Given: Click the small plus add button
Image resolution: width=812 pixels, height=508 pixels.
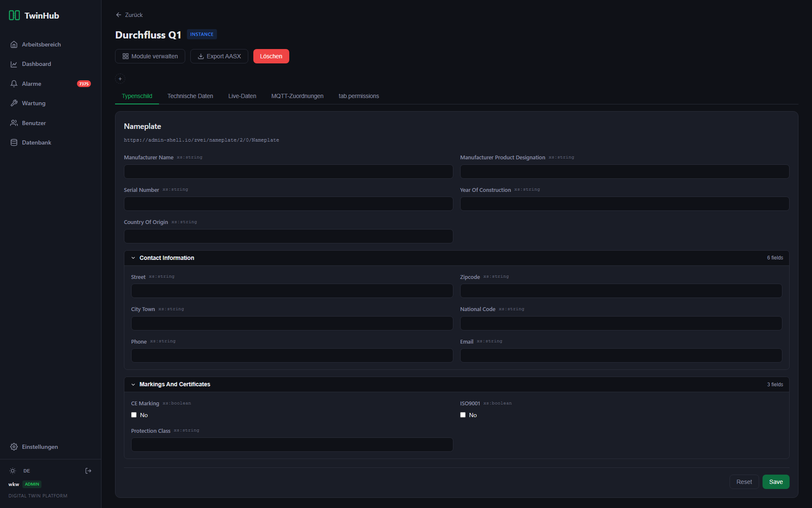Looking at the screenshot, I should [120, 79].
